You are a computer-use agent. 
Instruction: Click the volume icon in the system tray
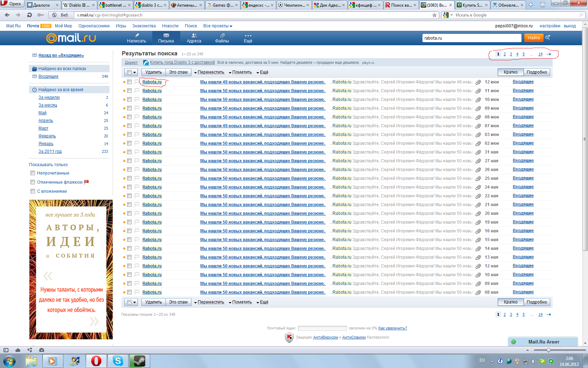pyautogui.click(x=534, y=361)
